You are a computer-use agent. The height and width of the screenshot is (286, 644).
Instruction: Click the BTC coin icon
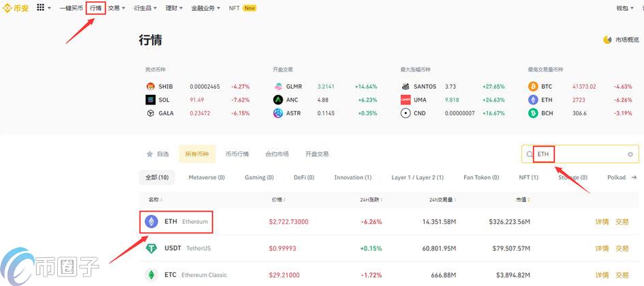pos(533,87)
